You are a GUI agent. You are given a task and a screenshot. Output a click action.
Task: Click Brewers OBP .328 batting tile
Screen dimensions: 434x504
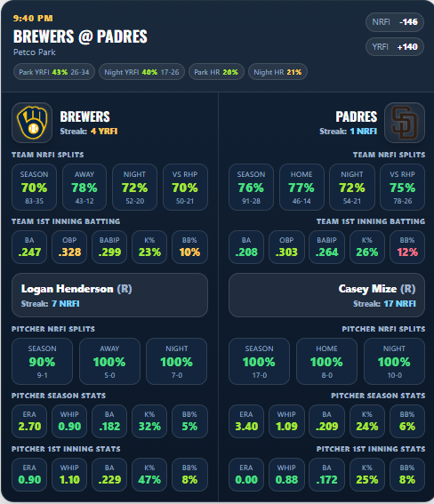click(x=69, y=247)
